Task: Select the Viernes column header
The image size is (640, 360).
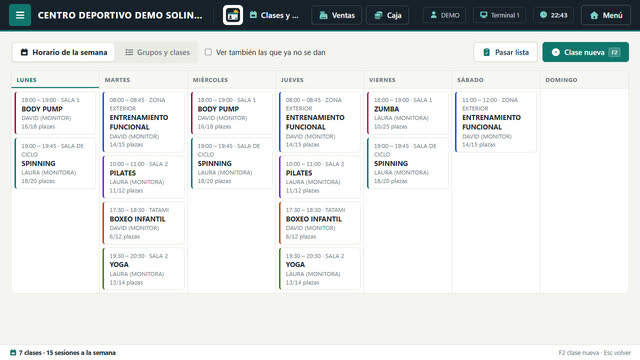Action: [x=408, y=80]
